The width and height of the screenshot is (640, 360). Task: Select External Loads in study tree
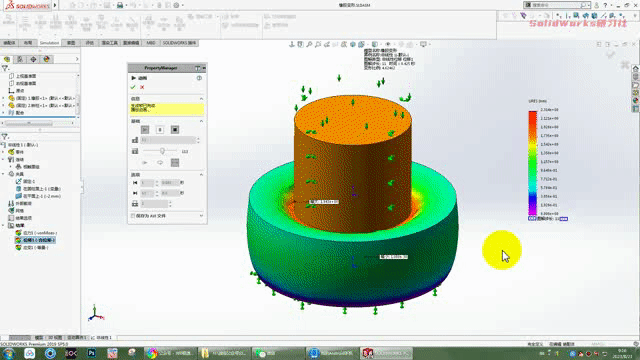tap(20, 203)
